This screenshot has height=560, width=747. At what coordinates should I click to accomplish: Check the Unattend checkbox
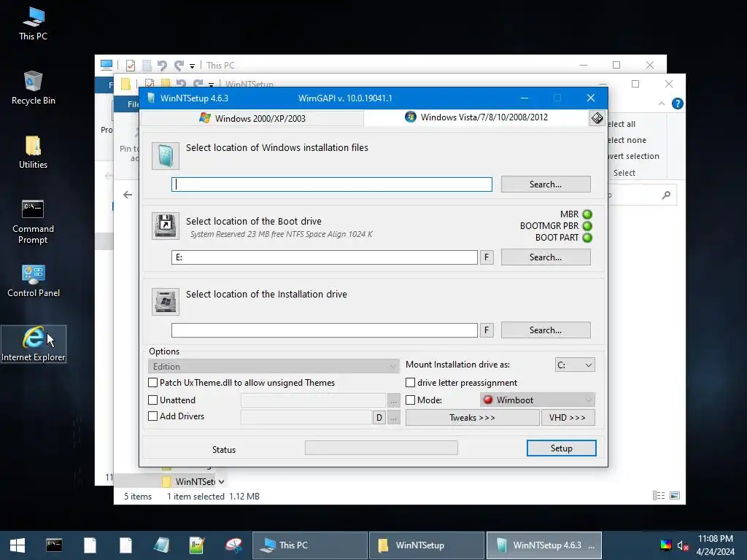[153, 400]
